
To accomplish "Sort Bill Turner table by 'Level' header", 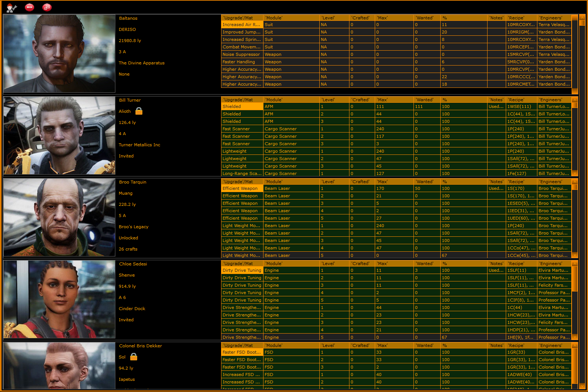I will click(335, 100).
